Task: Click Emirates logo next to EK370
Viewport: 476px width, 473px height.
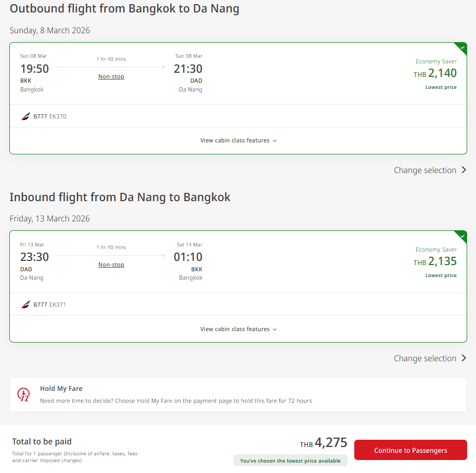Action: [x=25, y=116]
